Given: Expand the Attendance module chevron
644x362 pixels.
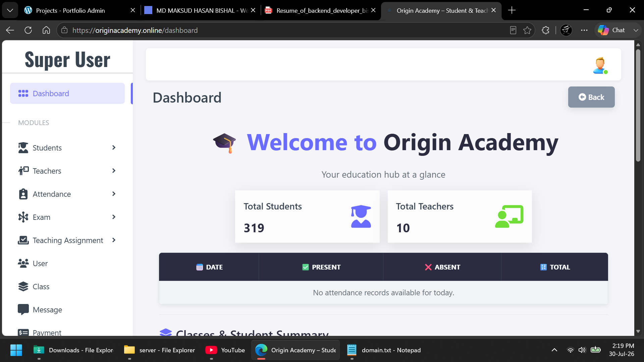Looking at the screenshot, I should (x=114, y=194).
